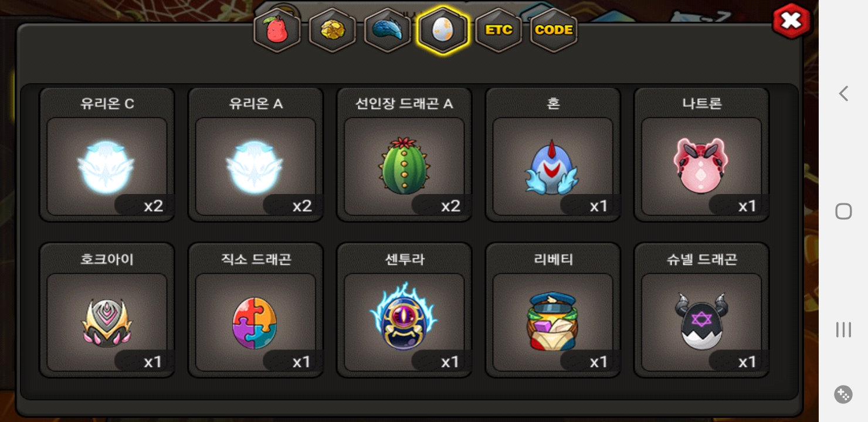Select the blue dragon tab

point(387,30)
